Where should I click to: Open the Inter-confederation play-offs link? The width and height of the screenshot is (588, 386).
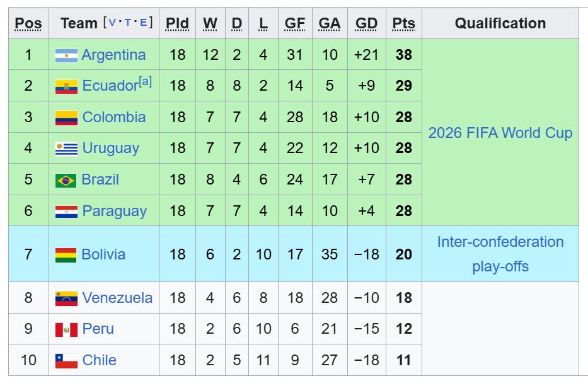point(500,254)
